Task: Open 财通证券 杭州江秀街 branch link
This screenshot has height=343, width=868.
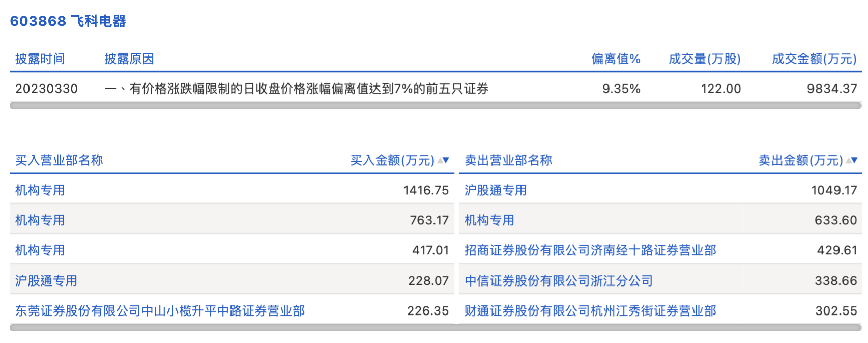Action: (590, 310)
